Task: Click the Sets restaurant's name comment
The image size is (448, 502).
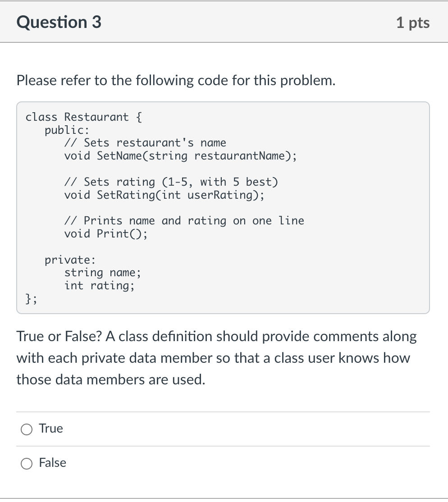Action: (x=145, y=142)
